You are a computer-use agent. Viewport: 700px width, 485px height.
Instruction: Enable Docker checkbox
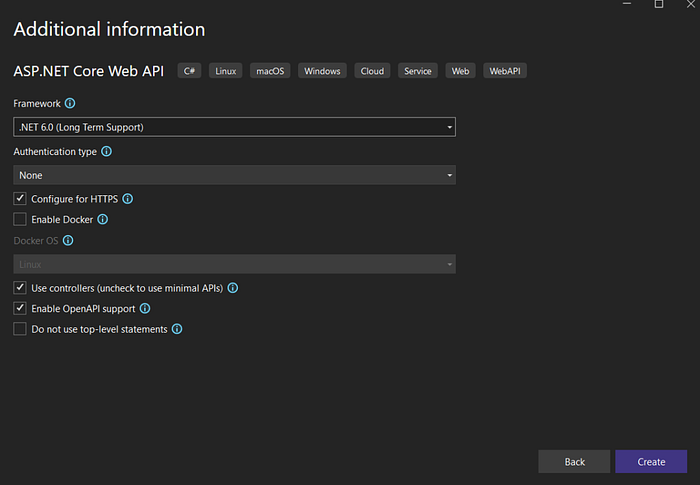pos(20,219)
